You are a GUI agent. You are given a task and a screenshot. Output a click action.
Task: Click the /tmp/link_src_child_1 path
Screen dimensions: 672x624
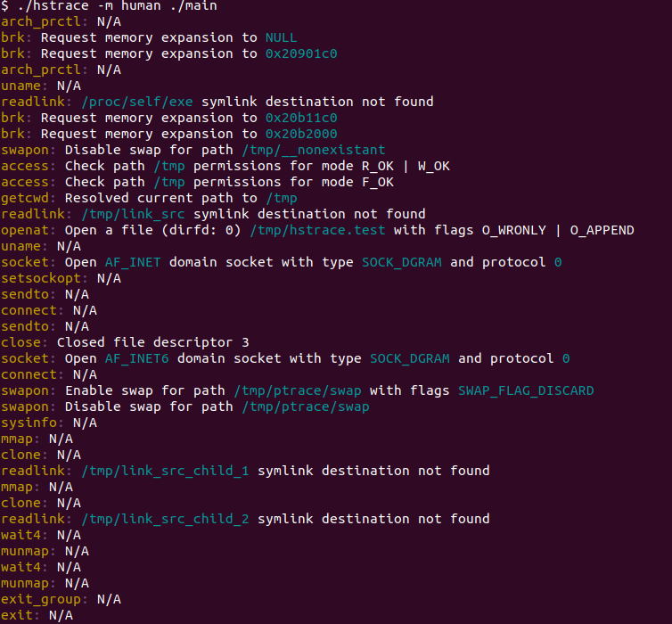point(165,471)
